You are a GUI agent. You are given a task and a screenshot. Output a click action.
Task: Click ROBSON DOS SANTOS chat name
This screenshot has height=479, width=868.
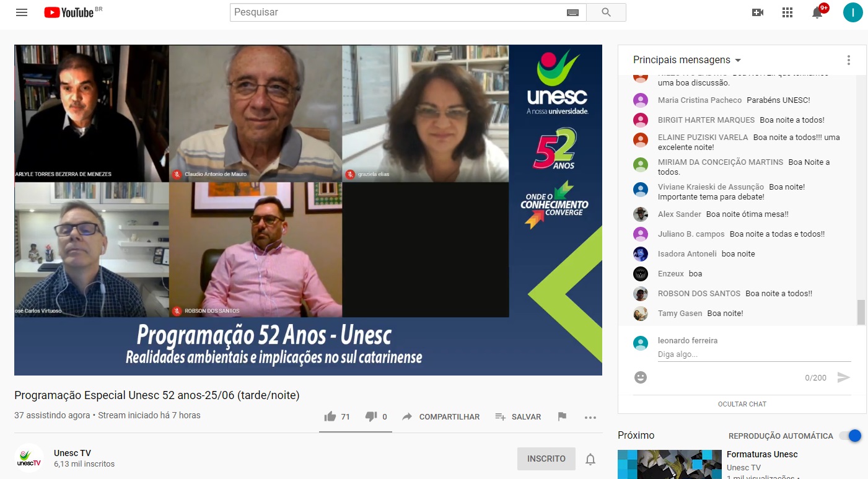coord(699,294)
